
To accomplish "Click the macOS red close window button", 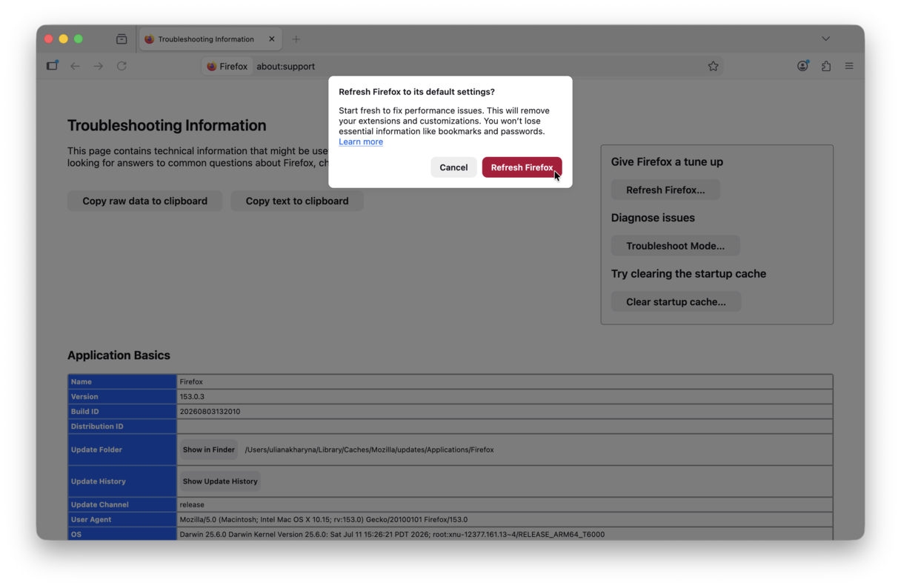I will (49, 39).
